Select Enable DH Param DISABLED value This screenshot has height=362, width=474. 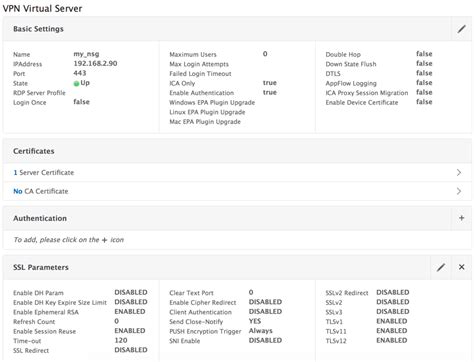(x=131, y=292)
